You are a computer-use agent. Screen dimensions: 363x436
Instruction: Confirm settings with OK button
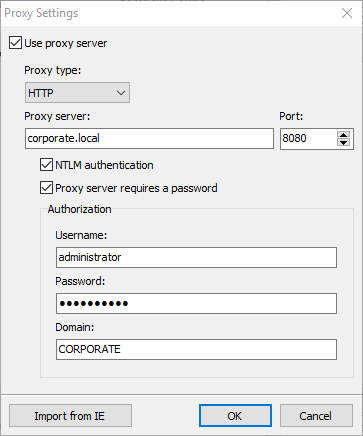pyautogui.click(x=235, y=416)
